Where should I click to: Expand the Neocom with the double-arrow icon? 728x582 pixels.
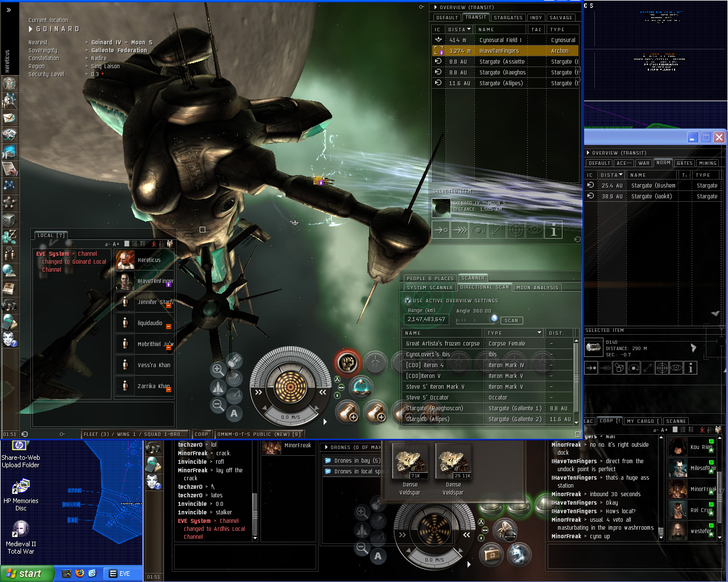pos(9,10)
